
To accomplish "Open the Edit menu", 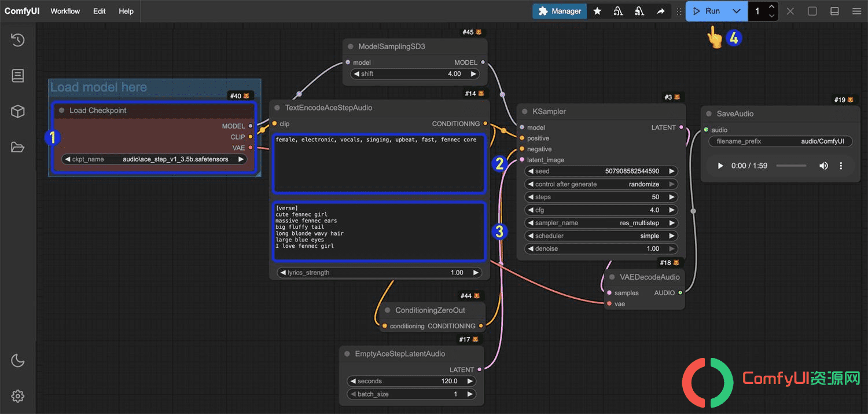I will pos(100,11).
